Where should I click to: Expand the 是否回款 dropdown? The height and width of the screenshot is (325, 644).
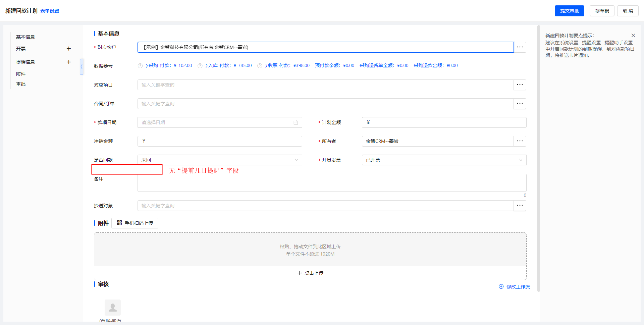pos(220,160)
